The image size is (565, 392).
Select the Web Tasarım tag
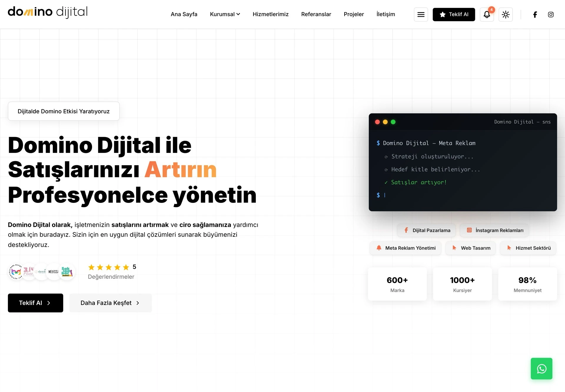[471, 248]
